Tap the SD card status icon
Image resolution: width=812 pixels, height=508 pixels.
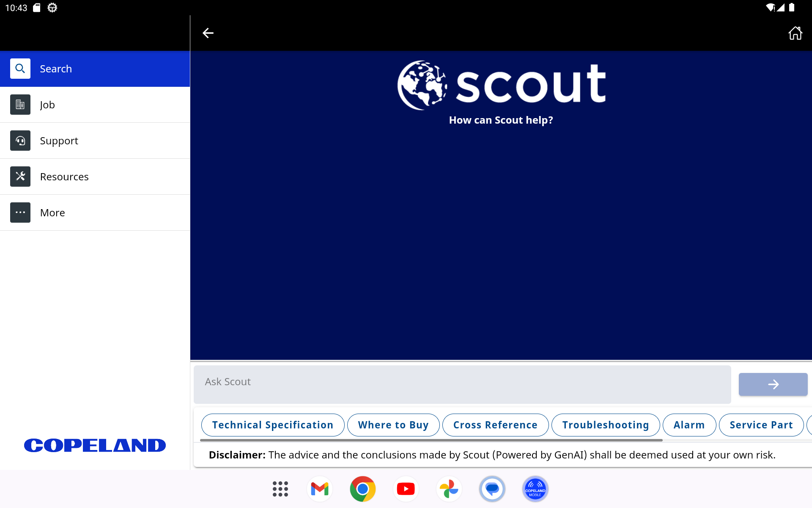(37, 8)
